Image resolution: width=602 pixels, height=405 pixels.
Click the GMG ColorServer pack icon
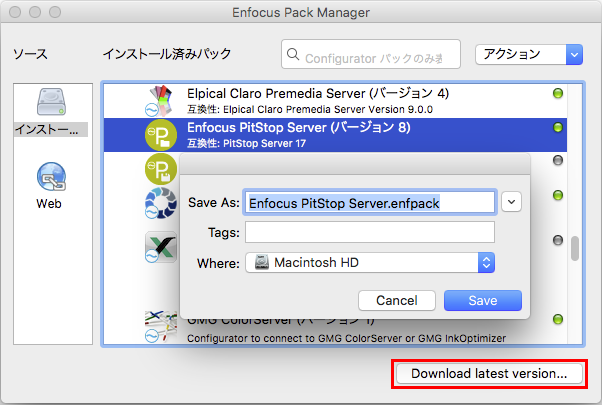coord(161,327)
